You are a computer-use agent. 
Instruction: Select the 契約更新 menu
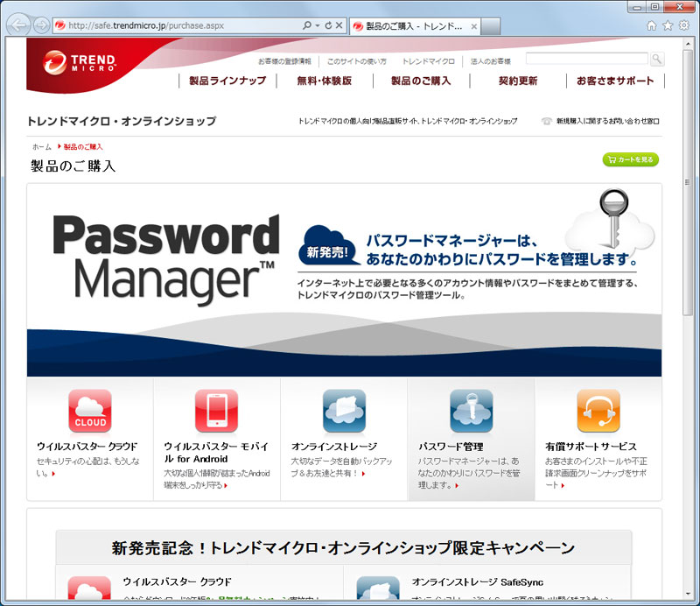(518, 81)
